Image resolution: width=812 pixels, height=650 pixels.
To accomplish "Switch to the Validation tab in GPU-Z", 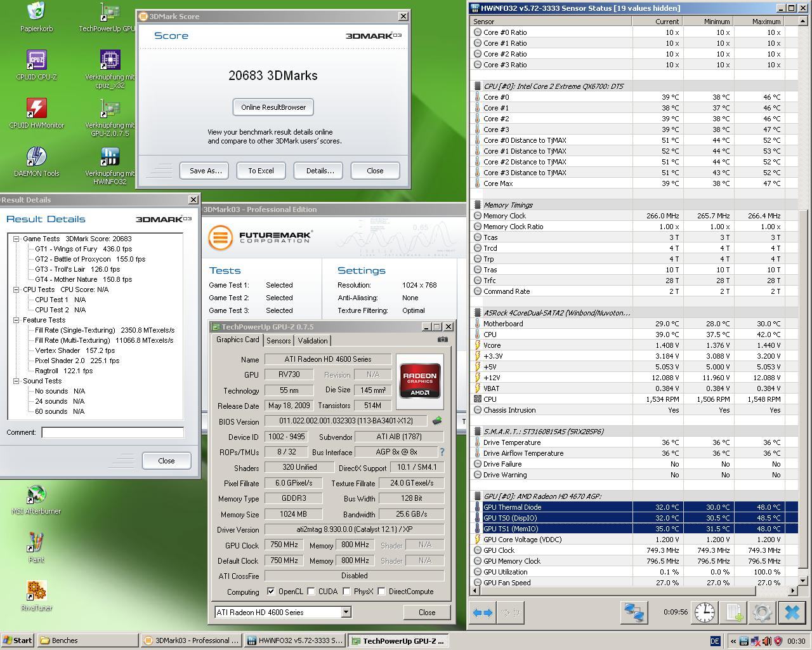I will 313,341.
